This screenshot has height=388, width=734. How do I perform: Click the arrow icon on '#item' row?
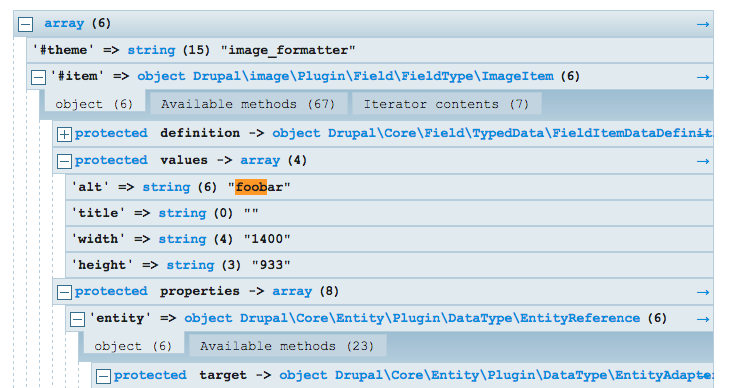point(703,77)
